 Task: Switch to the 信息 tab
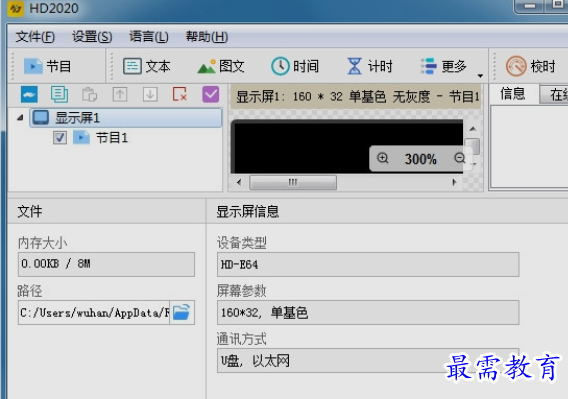[x=513, y=94]
